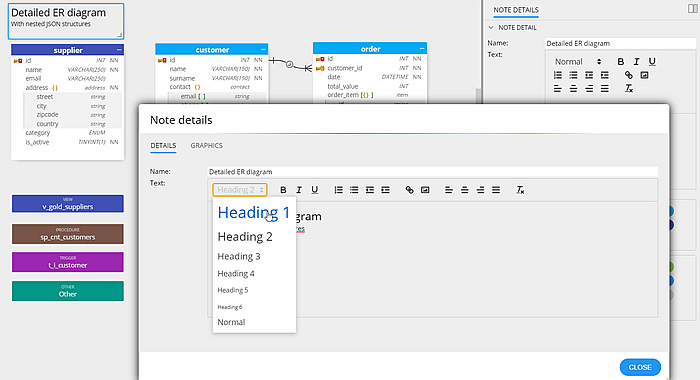Toggle bold in right Note Details panel
700x380 pixels.
click(x=621, y=62)
